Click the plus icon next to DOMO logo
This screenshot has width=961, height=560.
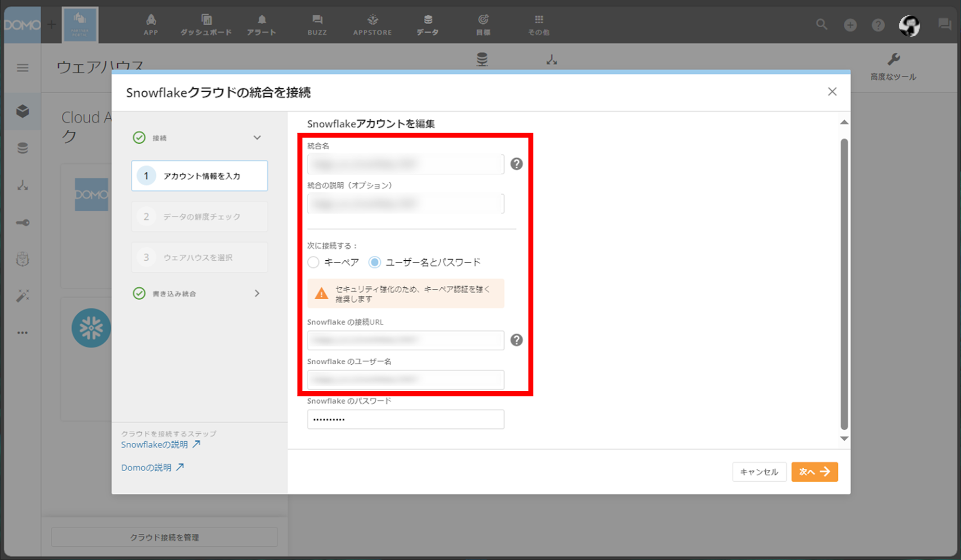pyautogui.click(x=51, y=25)
